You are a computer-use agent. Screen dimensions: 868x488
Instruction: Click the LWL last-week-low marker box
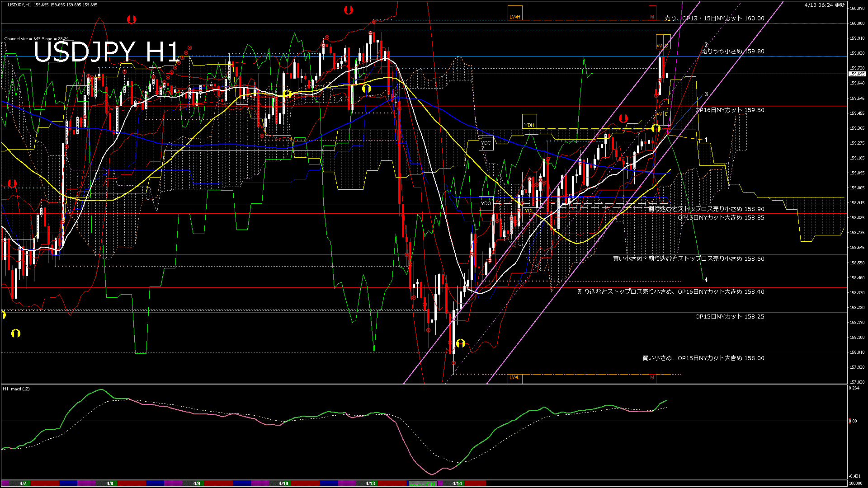coord(514,378)
